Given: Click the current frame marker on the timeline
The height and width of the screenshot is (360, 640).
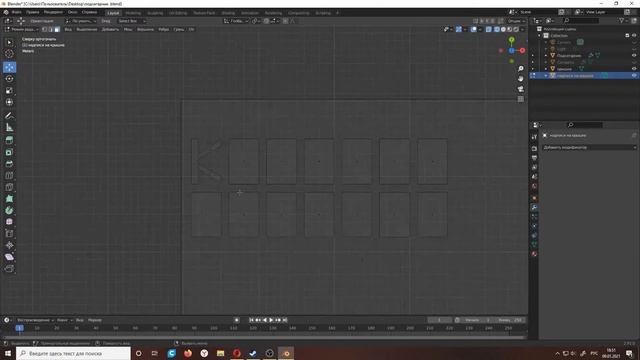Looking at the screenshot, I should tap(19, 328).
